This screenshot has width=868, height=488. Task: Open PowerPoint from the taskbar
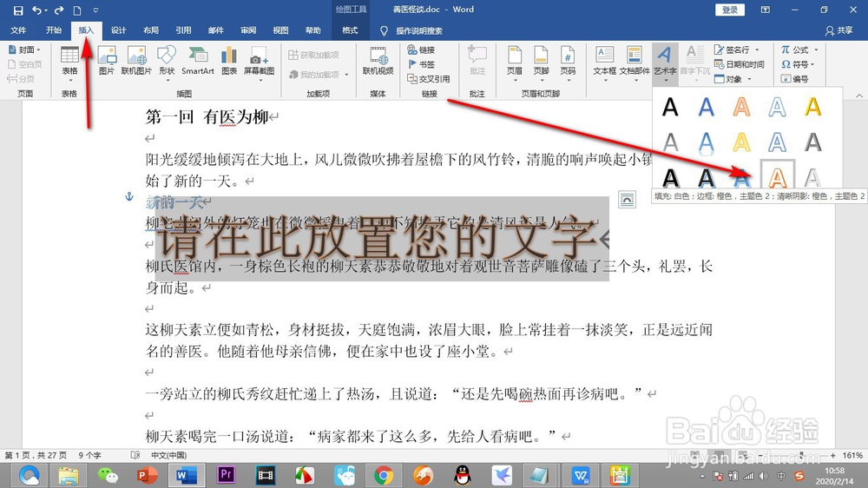pos(146,475)
